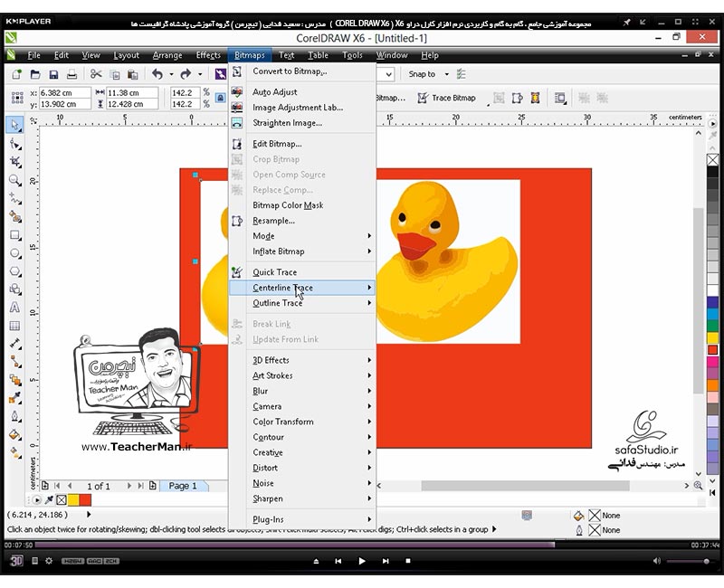Screen dimensions: 724x588
Task: Select the Text tool in toolbox
Action: (x=14, y=308)
